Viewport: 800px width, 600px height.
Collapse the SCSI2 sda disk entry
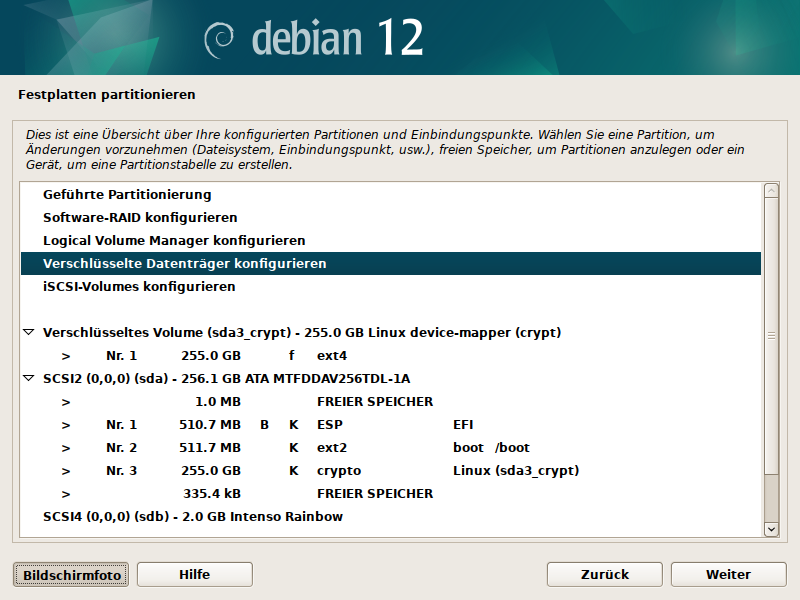tap(28, 378)
